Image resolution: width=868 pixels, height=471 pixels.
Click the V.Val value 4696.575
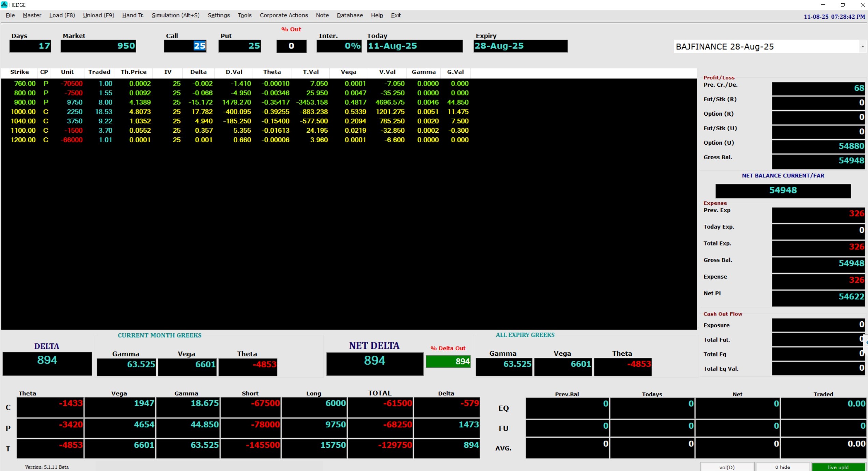[390, 102]
